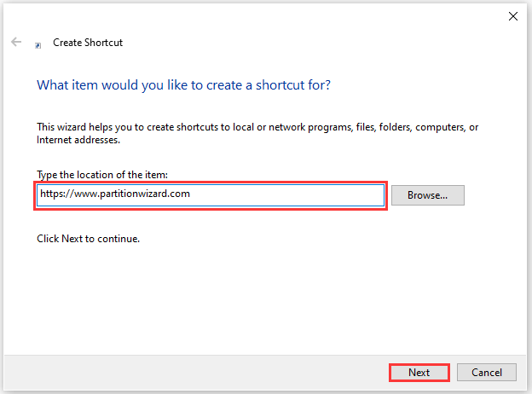Click the shortcut icon beside Create Shortcut title

[x=38, y=44]
